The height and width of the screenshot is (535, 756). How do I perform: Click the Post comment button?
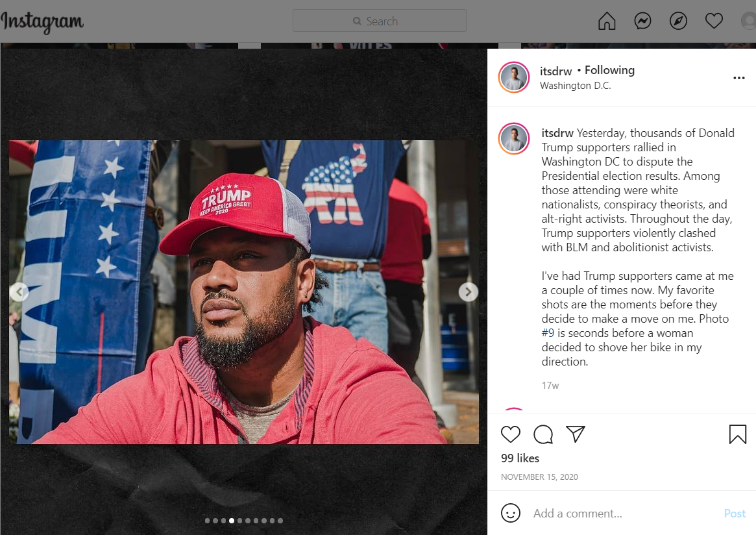(x=735, y=514)
